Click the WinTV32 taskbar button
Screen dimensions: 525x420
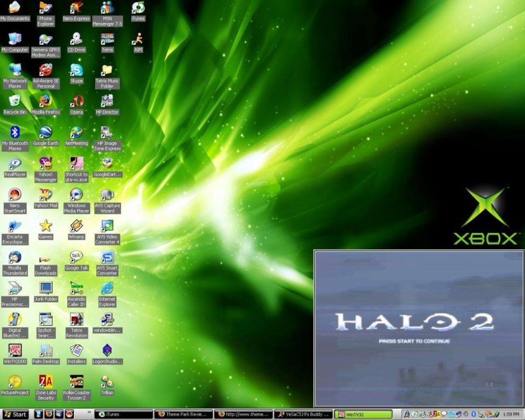(x=364, y=414)
